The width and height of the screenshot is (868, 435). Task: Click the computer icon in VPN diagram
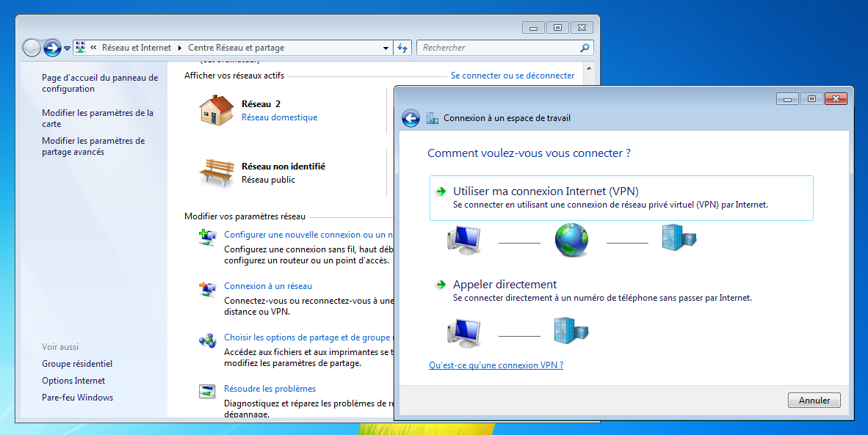click(464, 240)
